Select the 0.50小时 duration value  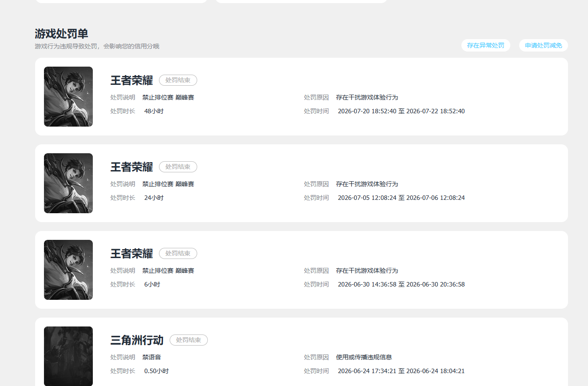coord(156,371)
